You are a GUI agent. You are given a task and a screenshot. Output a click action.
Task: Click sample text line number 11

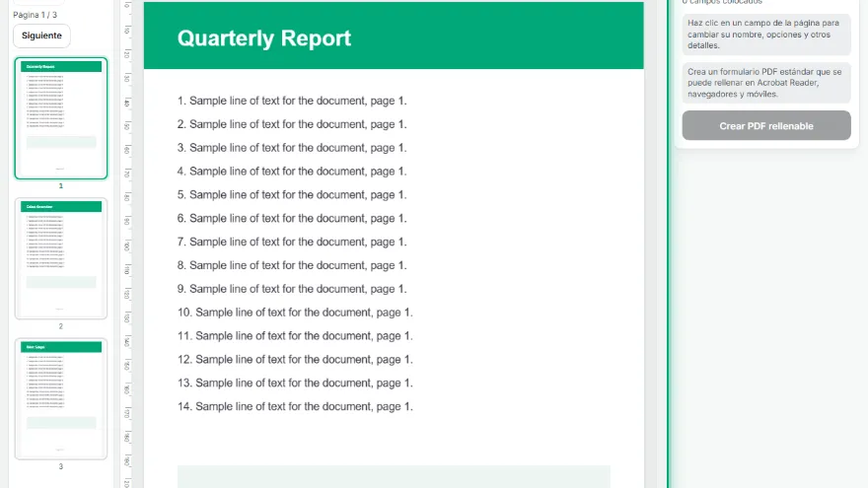(295, 336)
